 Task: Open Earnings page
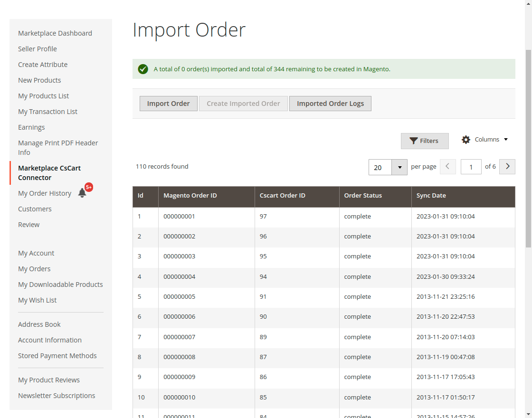(31, 127)
